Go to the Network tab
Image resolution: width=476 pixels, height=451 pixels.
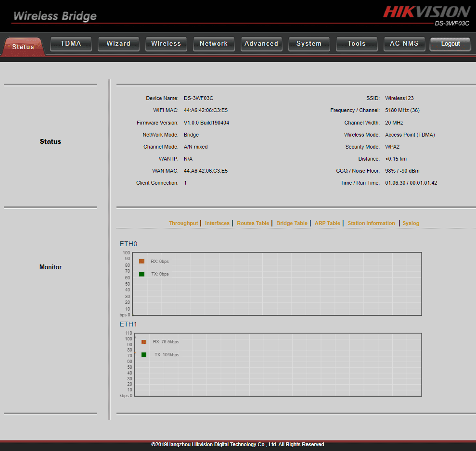[x=214, y=44]
